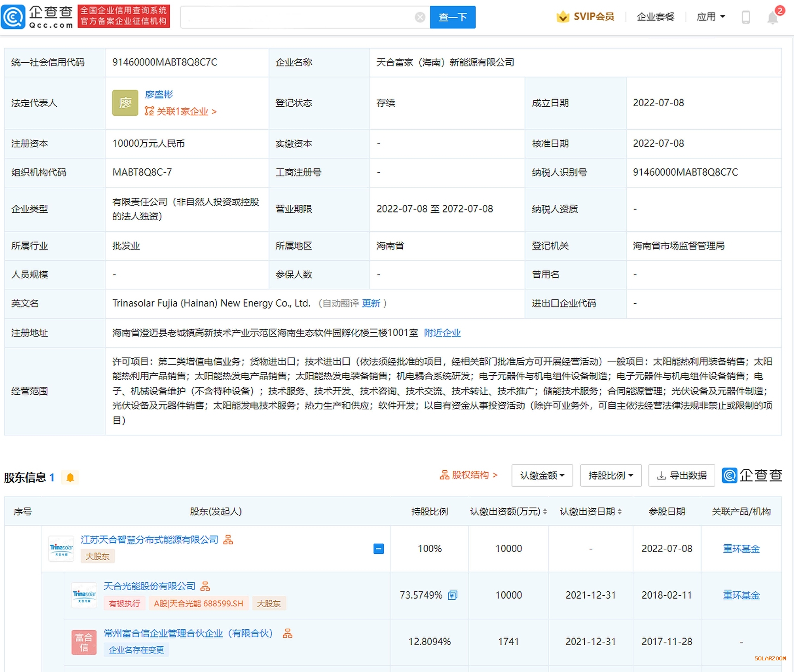Open equity structure icon beside 江苏天合智慧分布式能源有限公司
794x672 pixels.
click(228, 539)
